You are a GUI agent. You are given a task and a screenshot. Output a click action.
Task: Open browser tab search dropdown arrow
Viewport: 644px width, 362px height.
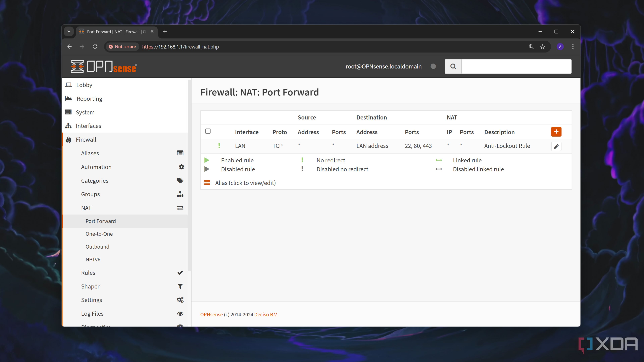(x=69, y=32)
